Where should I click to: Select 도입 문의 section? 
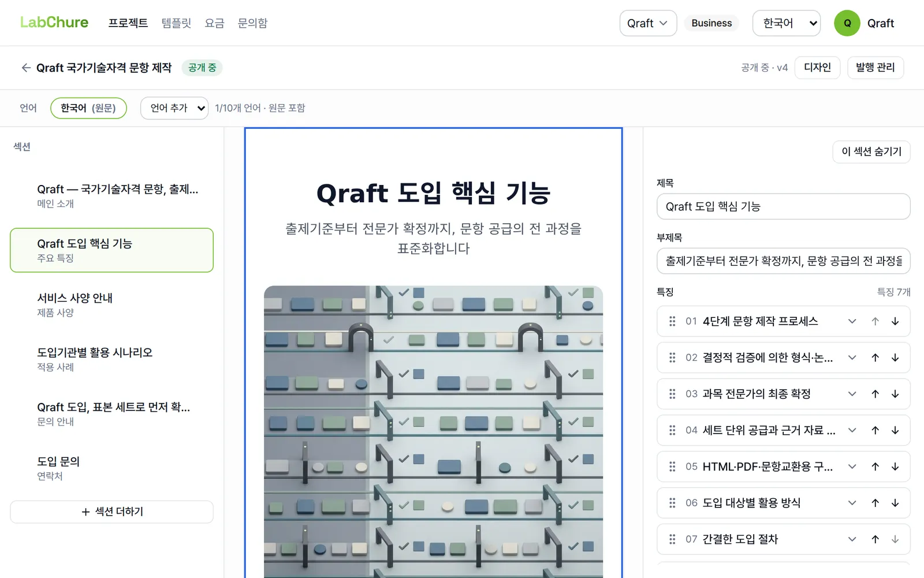tap(111, 468)
